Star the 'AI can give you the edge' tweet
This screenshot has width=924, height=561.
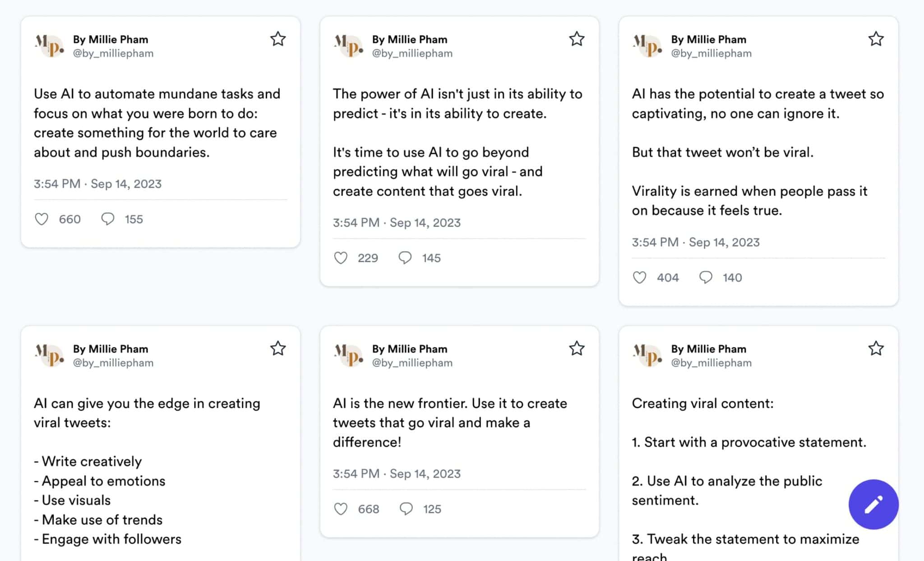coord(278,348)
